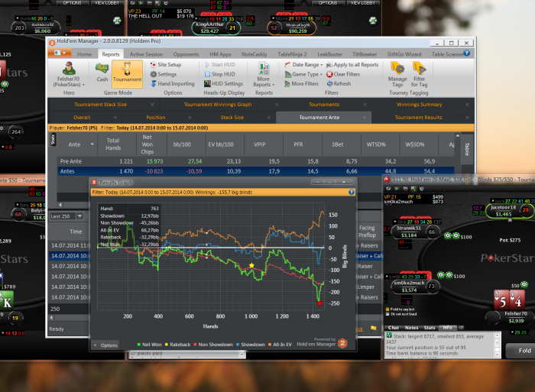Click the Results Graph info icon
Viewport: 535px width, 392px height.
click(351, 192)
